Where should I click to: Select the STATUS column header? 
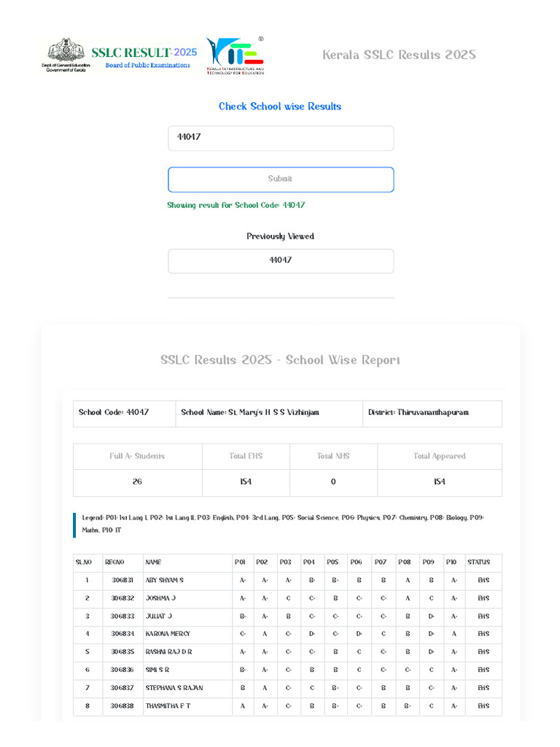coord(483,562)
